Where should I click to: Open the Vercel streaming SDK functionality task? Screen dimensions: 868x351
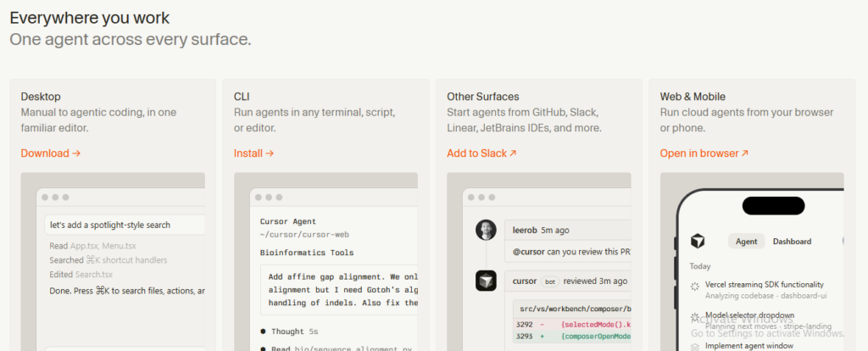[x=765, y=285]
